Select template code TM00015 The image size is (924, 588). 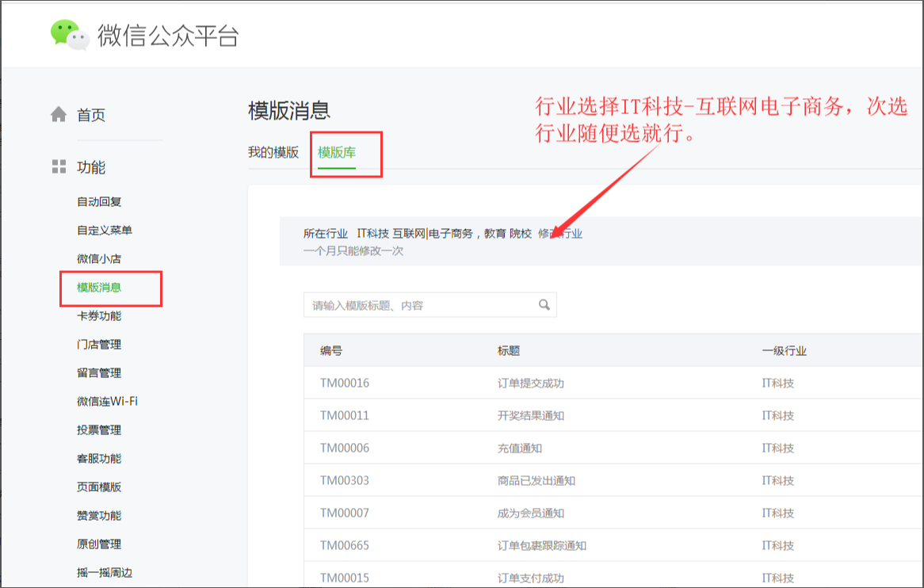[345, 578]
